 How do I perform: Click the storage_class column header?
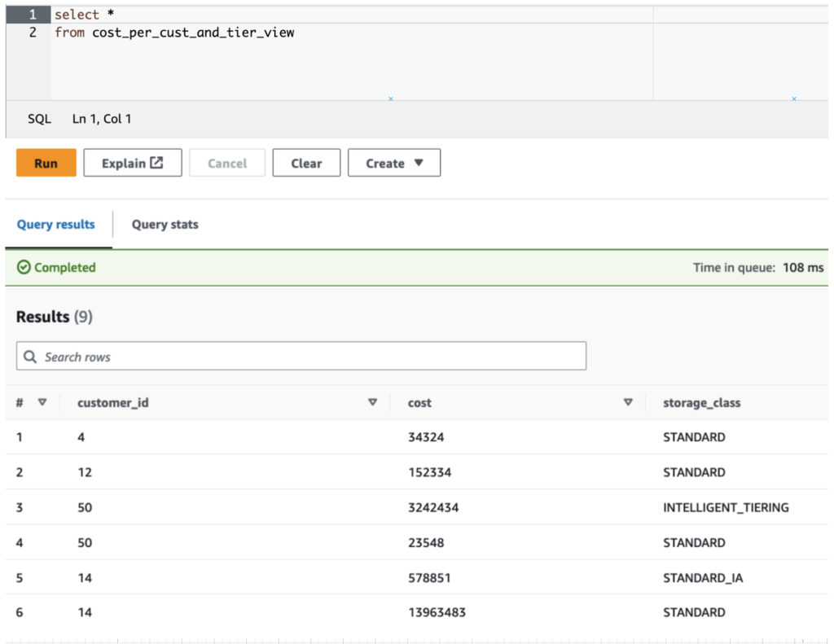702,402
